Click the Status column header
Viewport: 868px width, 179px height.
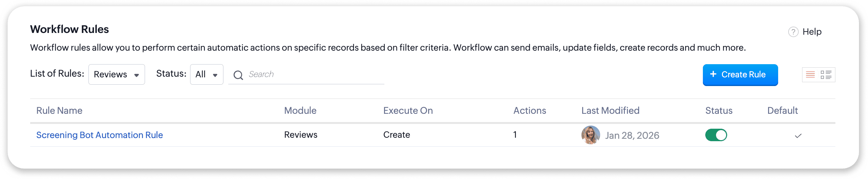point(719,111)
